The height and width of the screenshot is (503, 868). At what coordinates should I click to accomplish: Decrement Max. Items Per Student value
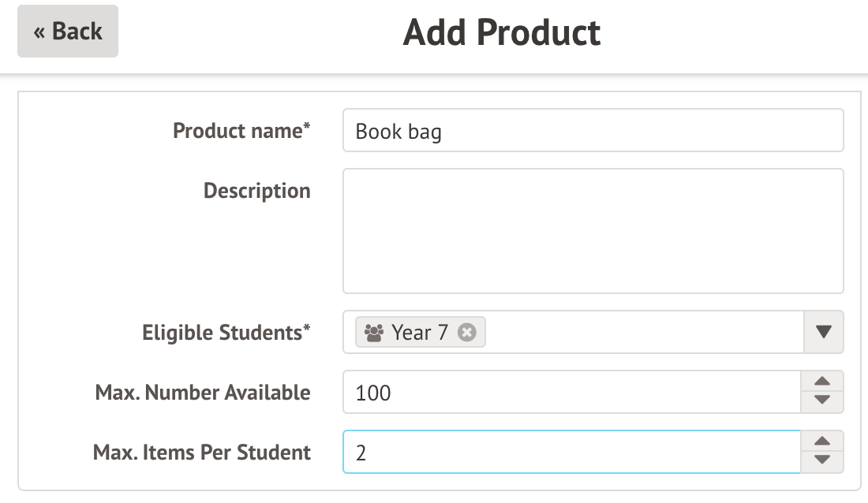[x=822, y=462]
